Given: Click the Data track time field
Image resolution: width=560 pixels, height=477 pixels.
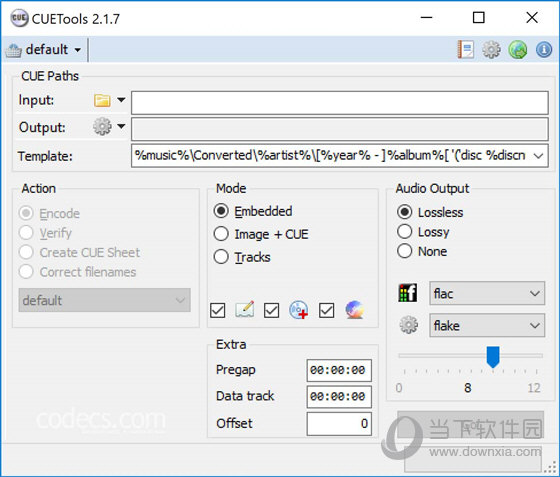Looking at the screenshot, I should (339, 397).
